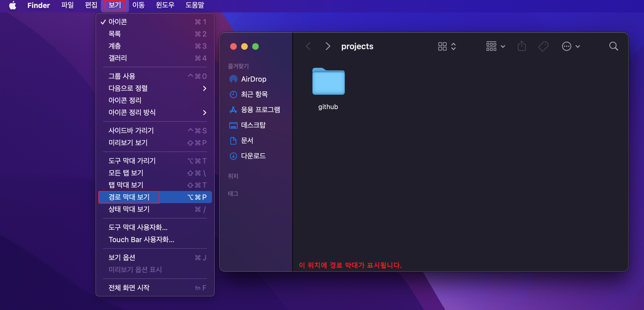The image size is (644, 310).
Task: Switch view using the icon view stepper
Action: click(x=447, y=46)
